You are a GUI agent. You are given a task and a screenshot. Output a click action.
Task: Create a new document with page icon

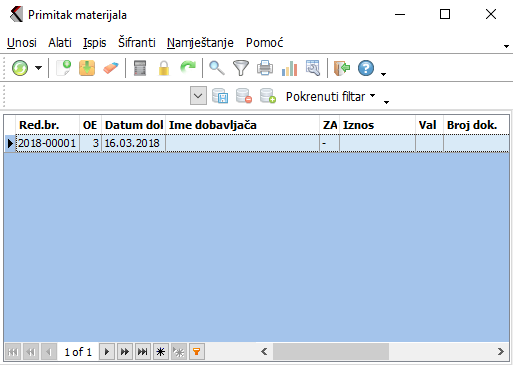coord(64,68)
